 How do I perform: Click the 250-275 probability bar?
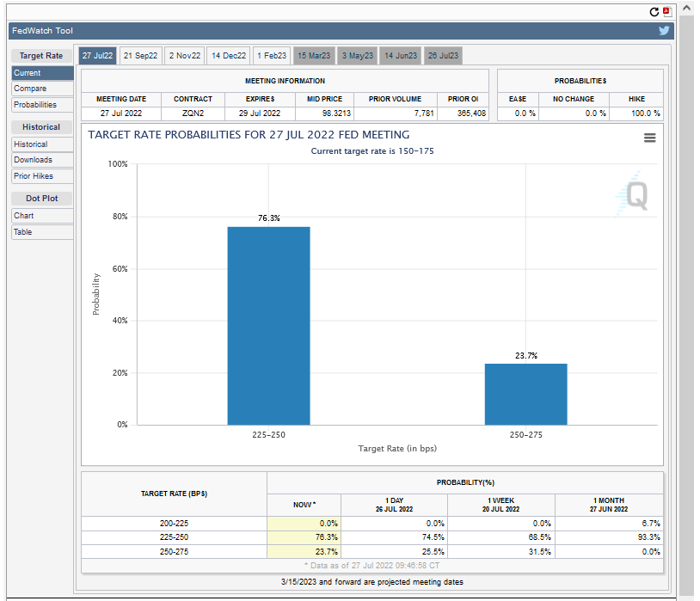pos(526,395)
